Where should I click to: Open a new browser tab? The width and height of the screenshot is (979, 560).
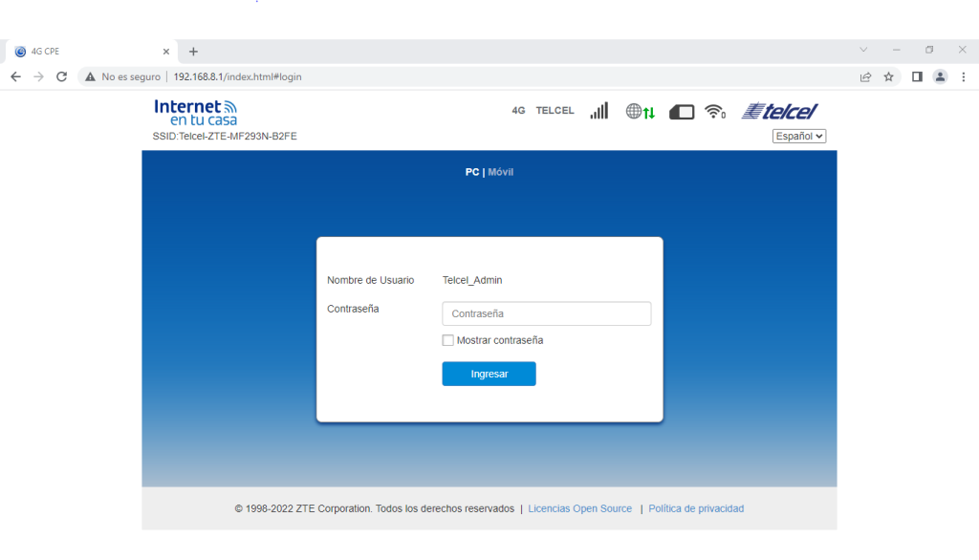193,52
